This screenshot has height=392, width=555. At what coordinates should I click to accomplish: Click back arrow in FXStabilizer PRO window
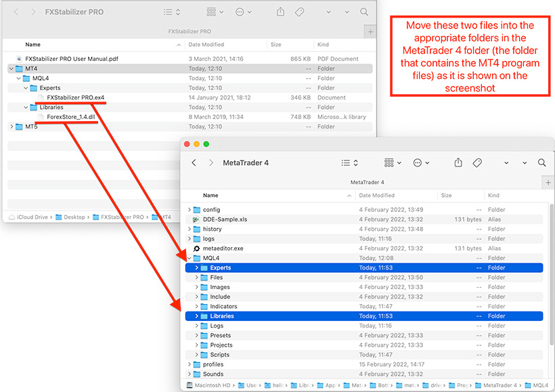coord(16,12)
